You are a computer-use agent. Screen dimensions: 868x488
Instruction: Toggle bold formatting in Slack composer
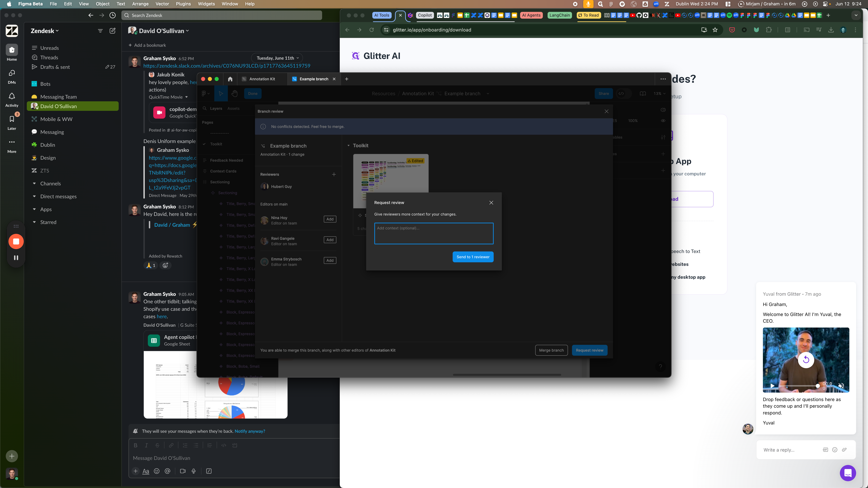pos(135,445)
